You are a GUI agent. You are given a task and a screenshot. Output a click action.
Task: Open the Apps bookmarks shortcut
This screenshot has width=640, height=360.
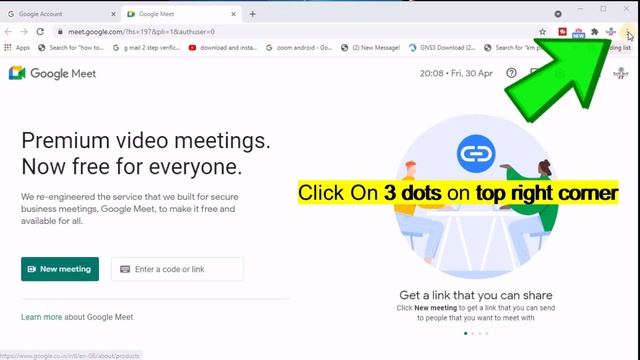point(17,48)
